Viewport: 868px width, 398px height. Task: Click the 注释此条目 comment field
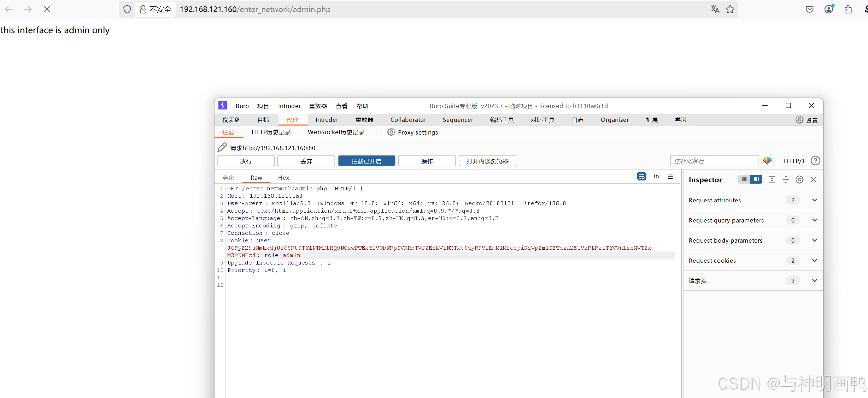coord(714,161)
